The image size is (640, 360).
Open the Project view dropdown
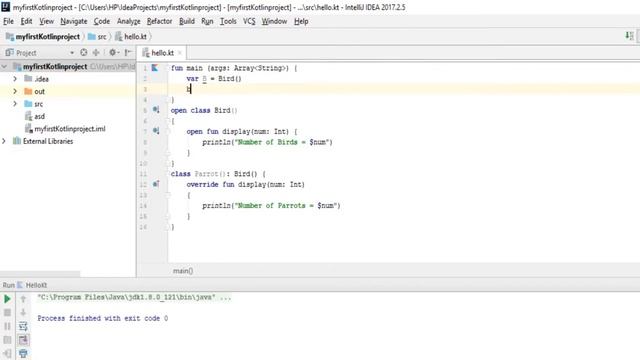pos(72,53)
